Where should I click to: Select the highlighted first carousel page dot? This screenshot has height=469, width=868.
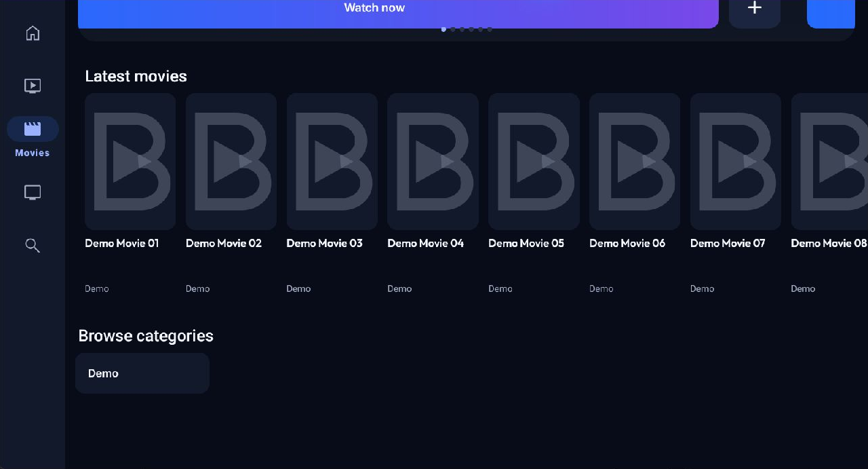tap(443, 29)
